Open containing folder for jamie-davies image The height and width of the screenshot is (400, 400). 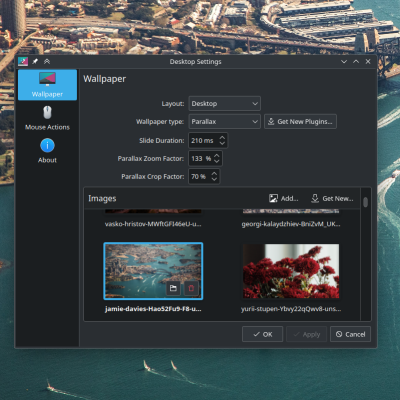173,288
